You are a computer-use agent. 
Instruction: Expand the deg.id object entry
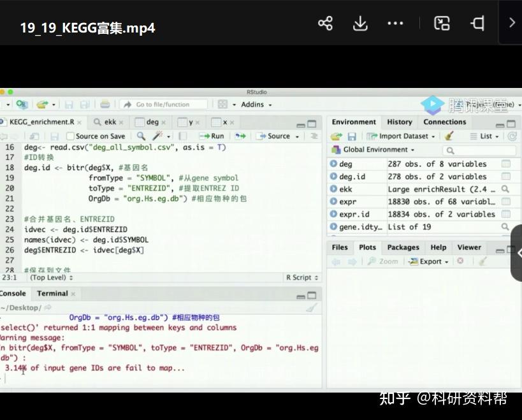point(334,177)
